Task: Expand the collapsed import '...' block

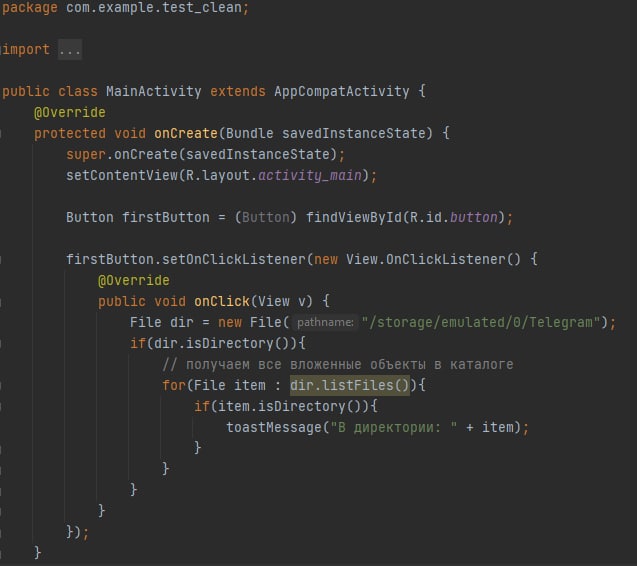Action: (x=70, y=50)
